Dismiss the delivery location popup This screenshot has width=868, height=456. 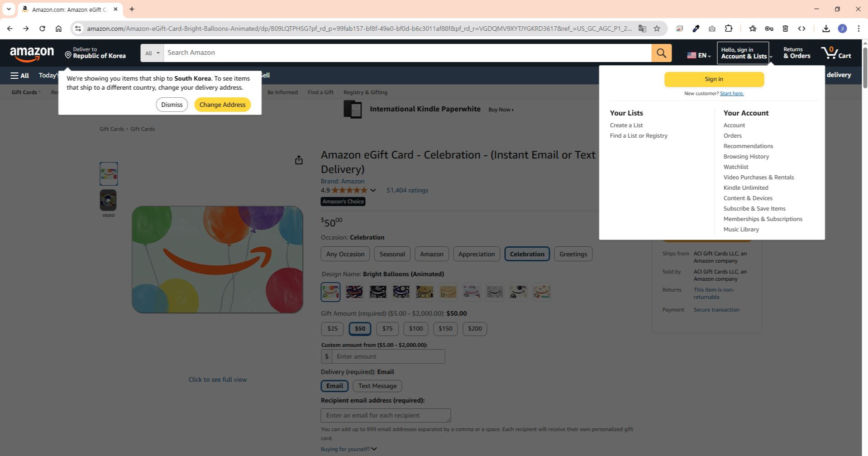[x=172, y=105]
